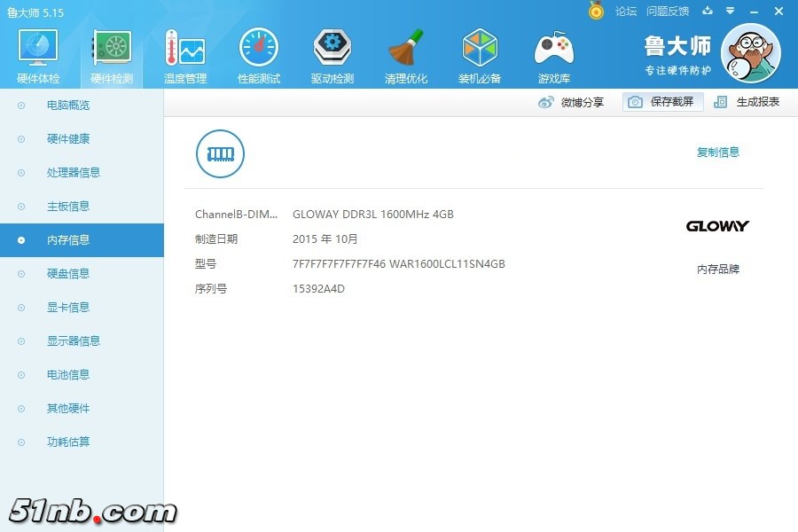Select the 装机必备 cube icon
Viewport: 798px width, 532px height.
pyautogui.click(x=480, y=48)
